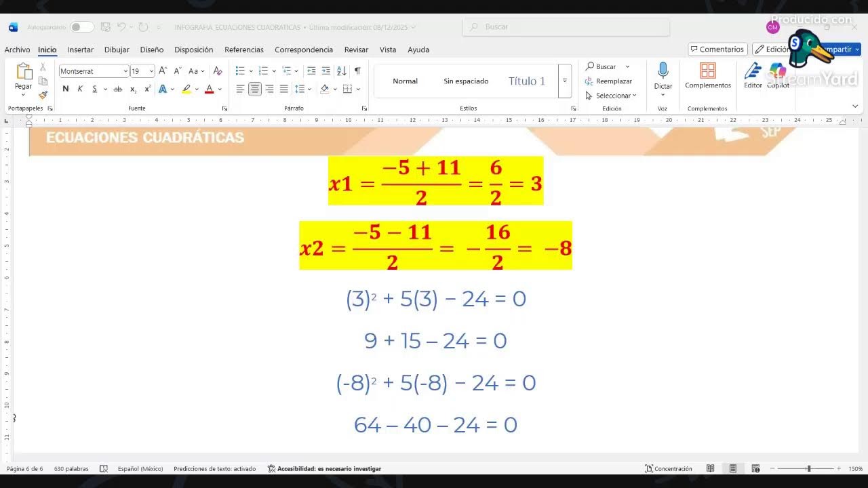This screenshot has width=868, height=488.
Task: Open the Insertar tab
Action: [80, 49]
